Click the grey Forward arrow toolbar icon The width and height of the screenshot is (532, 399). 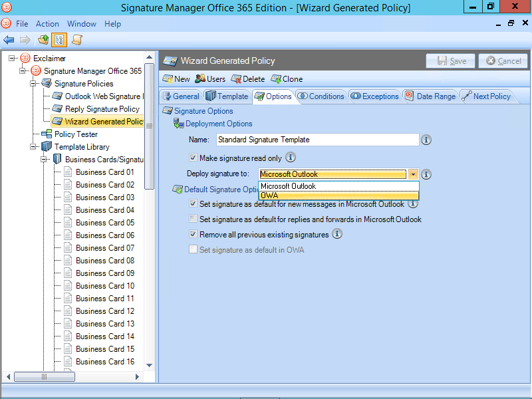point(25,40)
